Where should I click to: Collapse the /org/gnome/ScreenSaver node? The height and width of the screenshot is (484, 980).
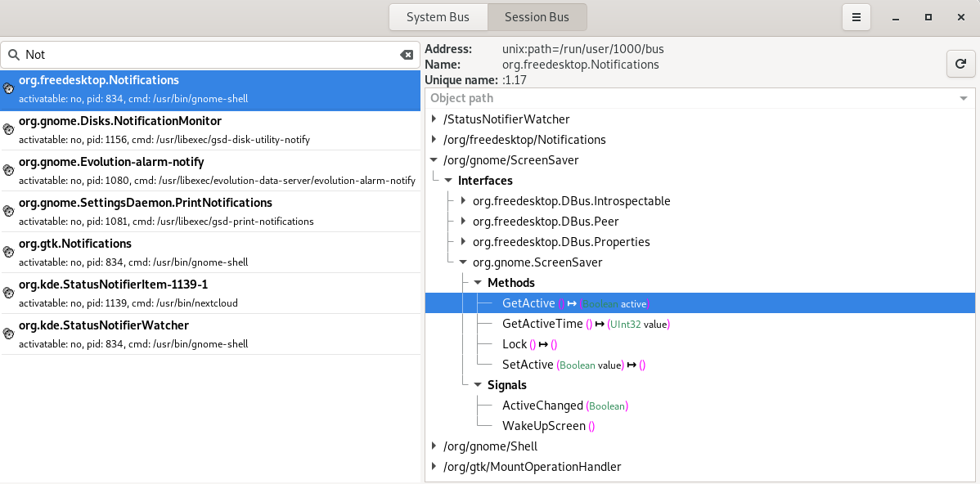click(x=433, y=159)
